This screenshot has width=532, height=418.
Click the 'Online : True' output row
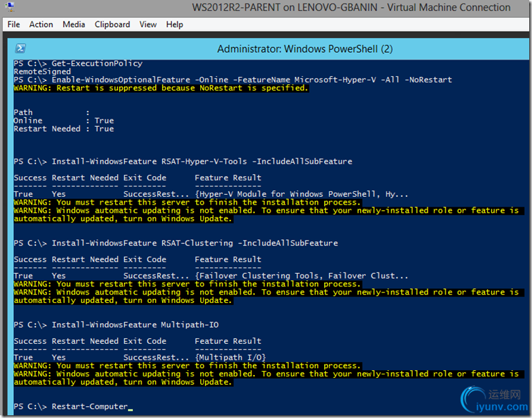click(64, 121)
